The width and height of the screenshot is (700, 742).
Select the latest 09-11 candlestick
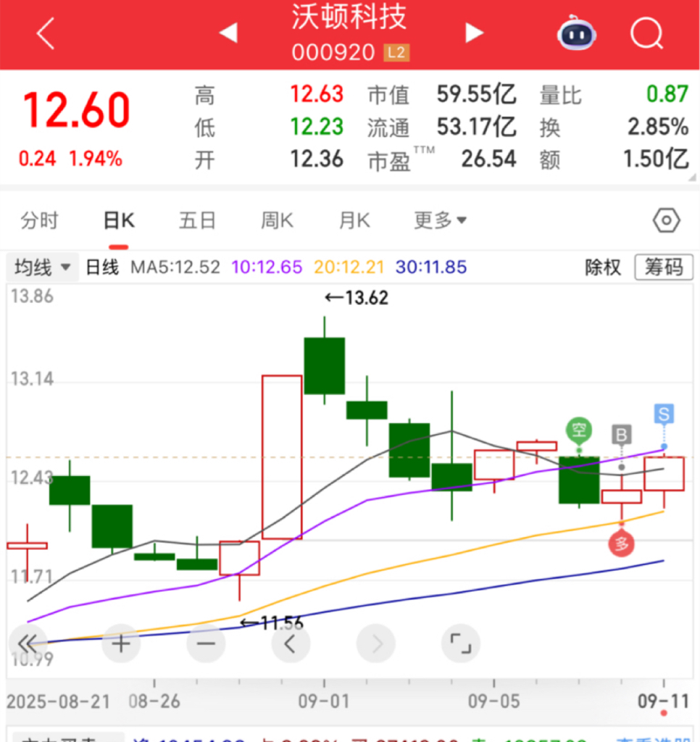(x=664, y=474)
